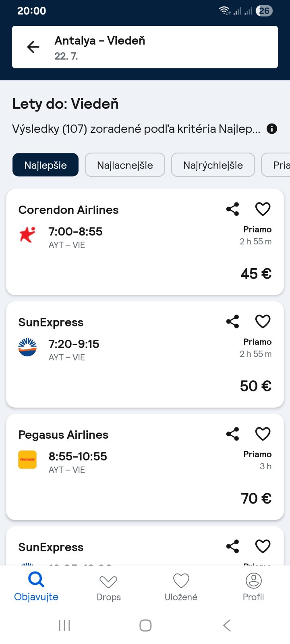Save Corendon Airlines flight to favorites
Viewport: 290px width, 644px height.
[263, 209]
